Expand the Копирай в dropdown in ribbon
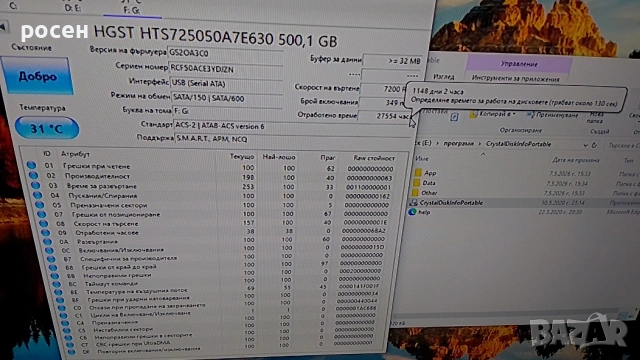This screenshot has height=360, width=640. (x=514, y=114)
